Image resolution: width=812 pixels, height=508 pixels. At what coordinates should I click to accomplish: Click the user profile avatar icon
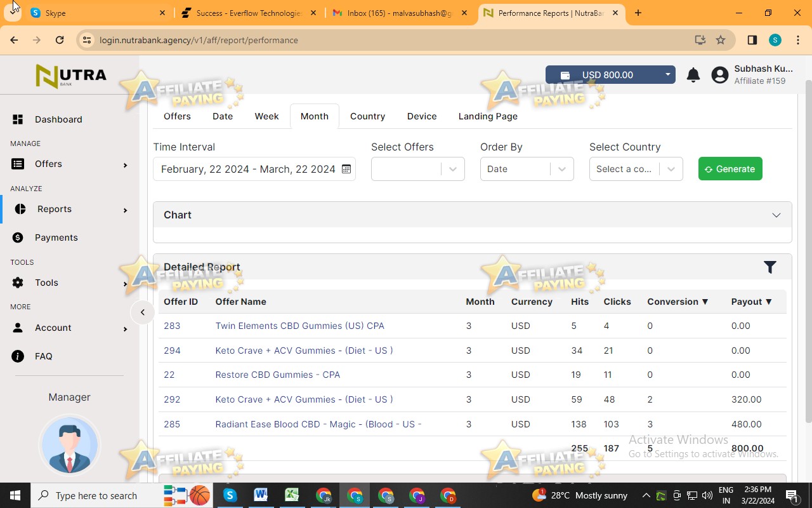720,75
